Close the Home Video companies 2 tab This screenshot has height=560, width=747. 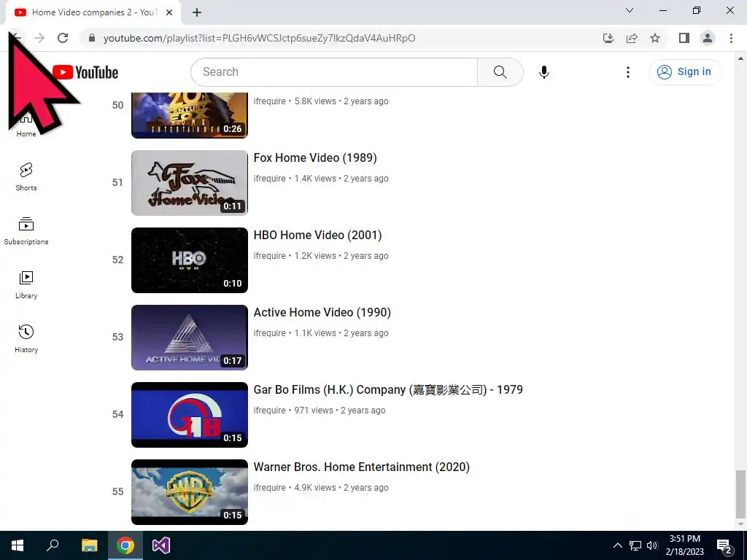[169, 12]
